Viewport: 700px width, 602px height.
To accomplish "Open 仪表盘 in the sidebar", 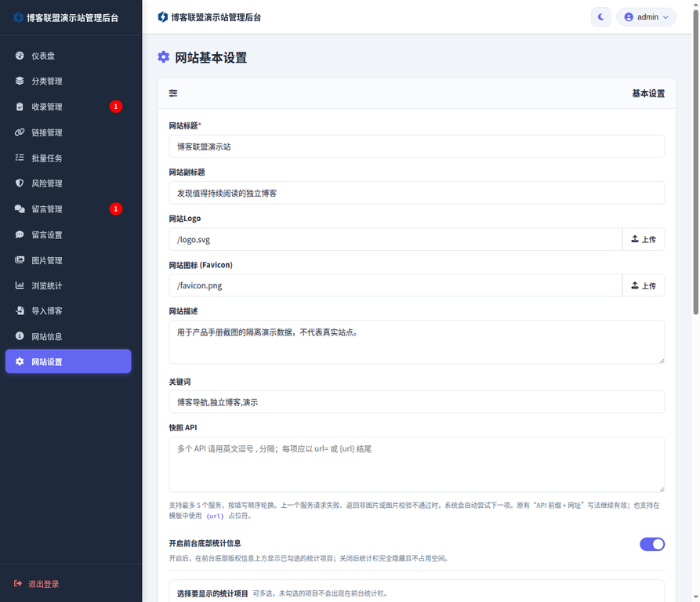I will (68, 56).
